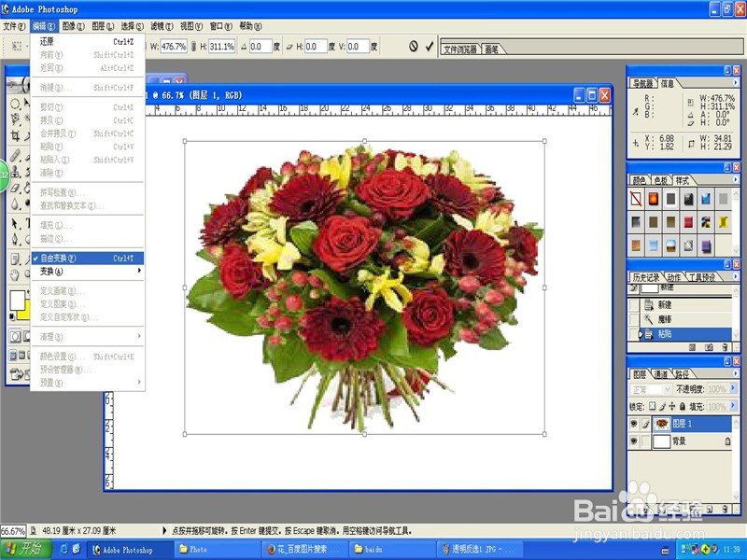
Task: Toggle visibility eye of 图层 1
Action: click(634, 424)
